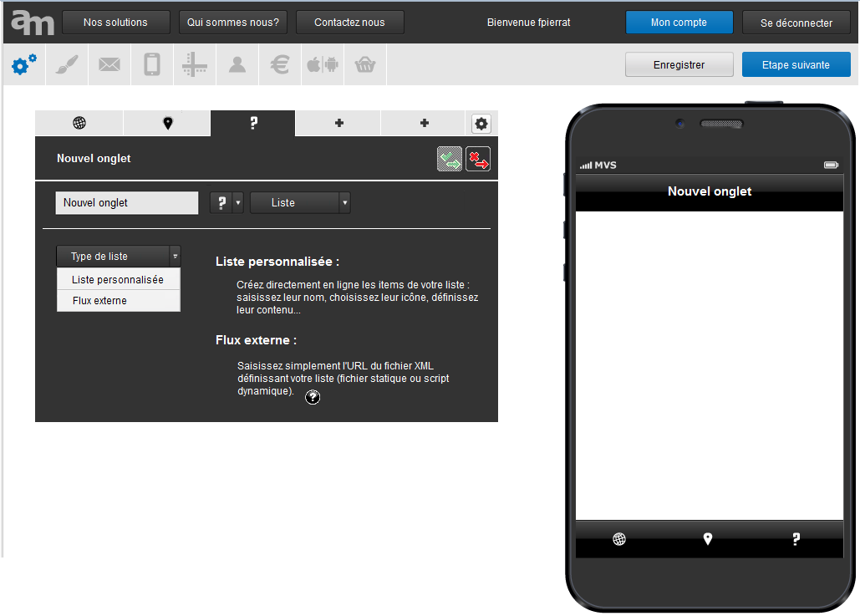Collapse the Type de liste dropdown
The height and width of the screenshot is (616, 860).
pos(118,257)
